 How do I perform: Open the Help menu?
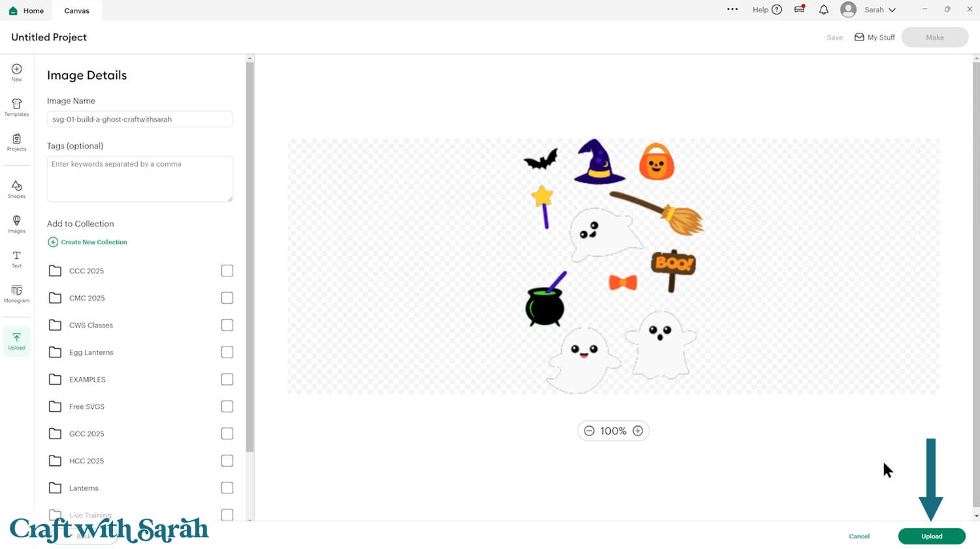[x=767, y=10]
